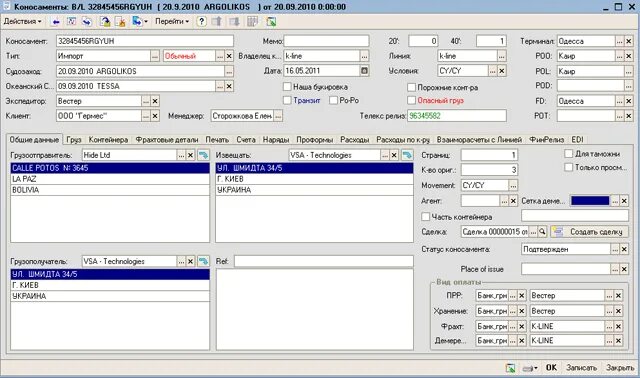Open calendar picker next to Дата field
Viewport: 640px width, 378px height.
coord(364,71)
